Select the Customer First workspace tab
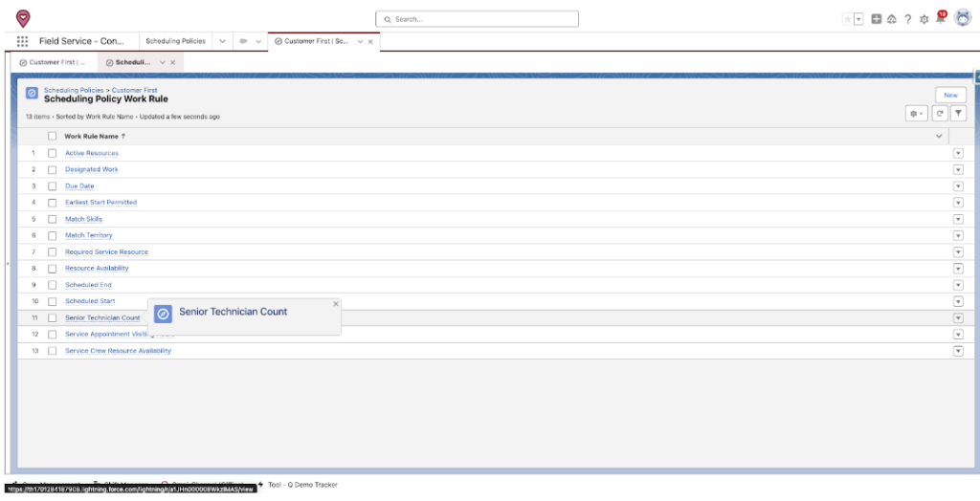The height and width of the screenshot is (501, 980). click(x=316, y=41)
